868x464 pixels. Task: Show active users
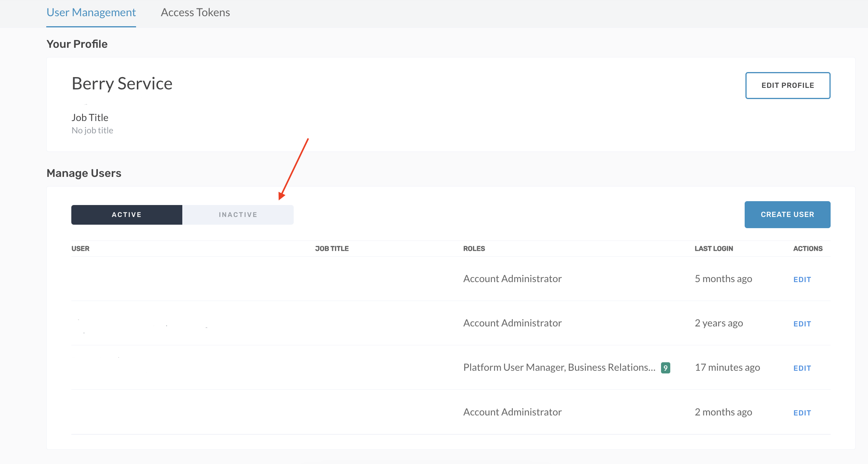click(126, 214)
